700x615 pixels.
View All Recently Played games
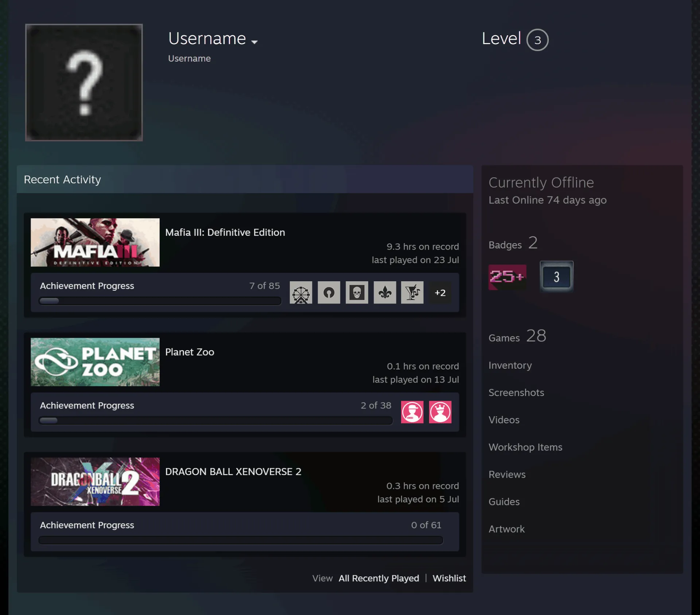379,578
